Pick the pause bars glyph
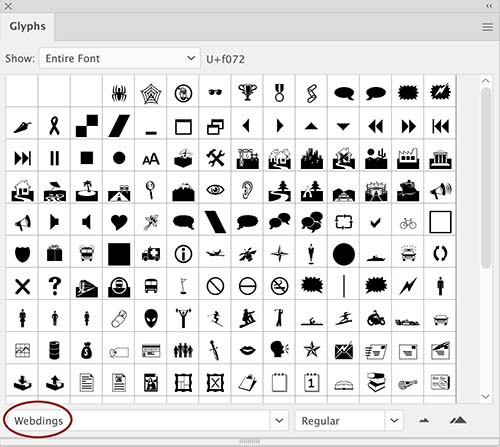 click(x=54, y=158)
